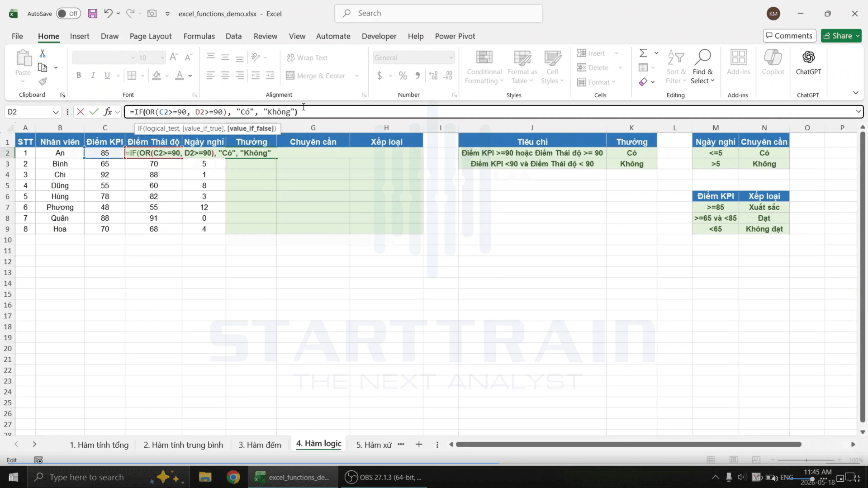Open sheet '1. Hàm tính tổng'
The width and height of the screenshot is (868, 488).
(99, 445)
